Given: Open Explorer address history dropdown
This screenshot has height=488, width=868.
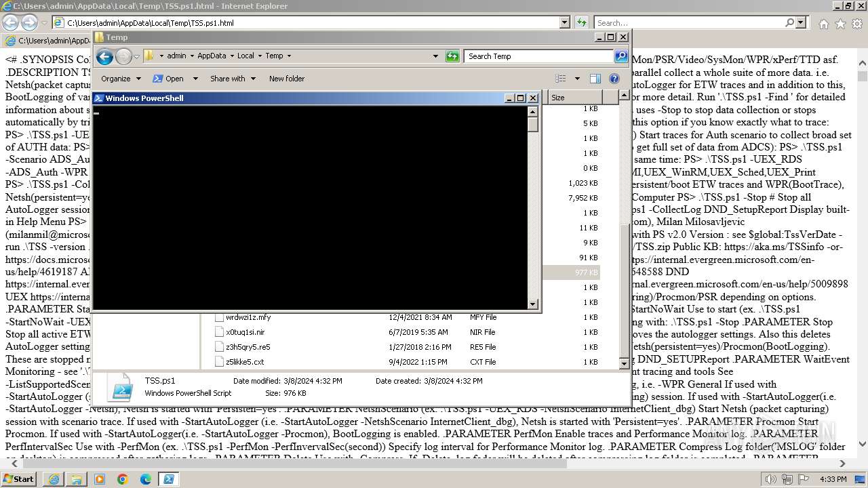Looking at the screenshot, I should [x=435, y=56].
